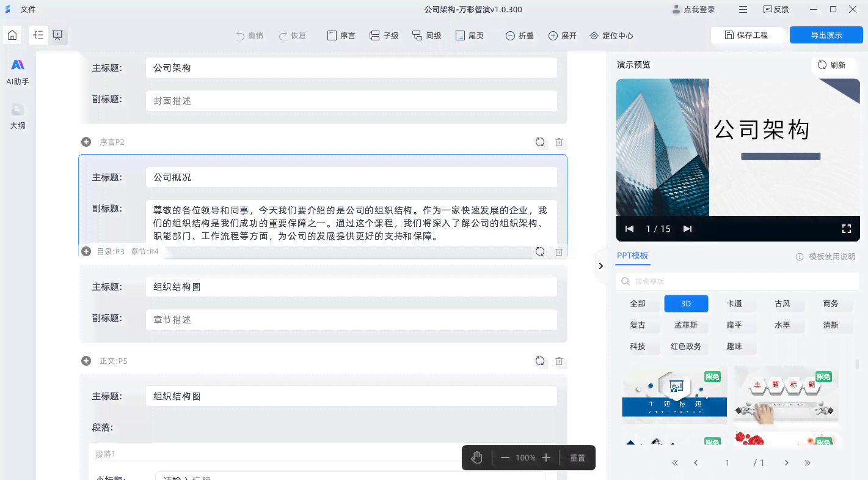Viewport: 868px width, 480px height.
Task: Click 定位中心 to center view
Action: click(611, 35)
